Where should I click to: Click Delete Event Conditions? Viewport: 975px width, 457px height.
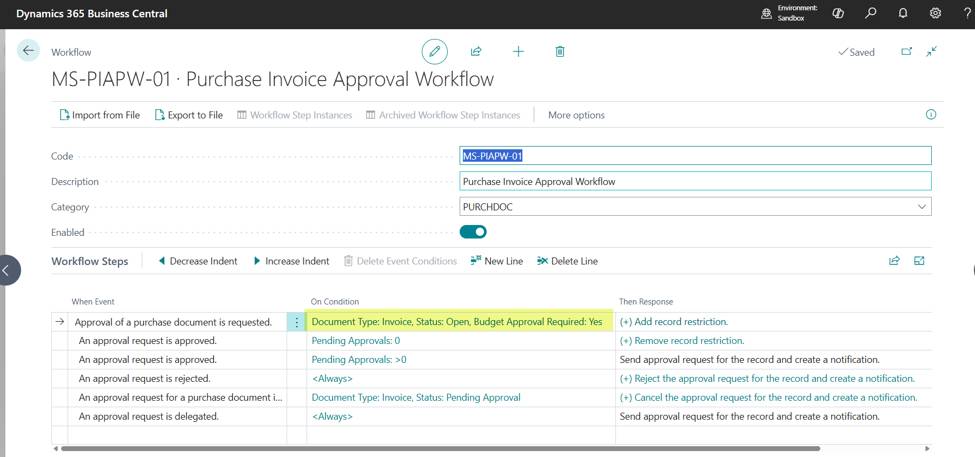(x=400, y=261)
